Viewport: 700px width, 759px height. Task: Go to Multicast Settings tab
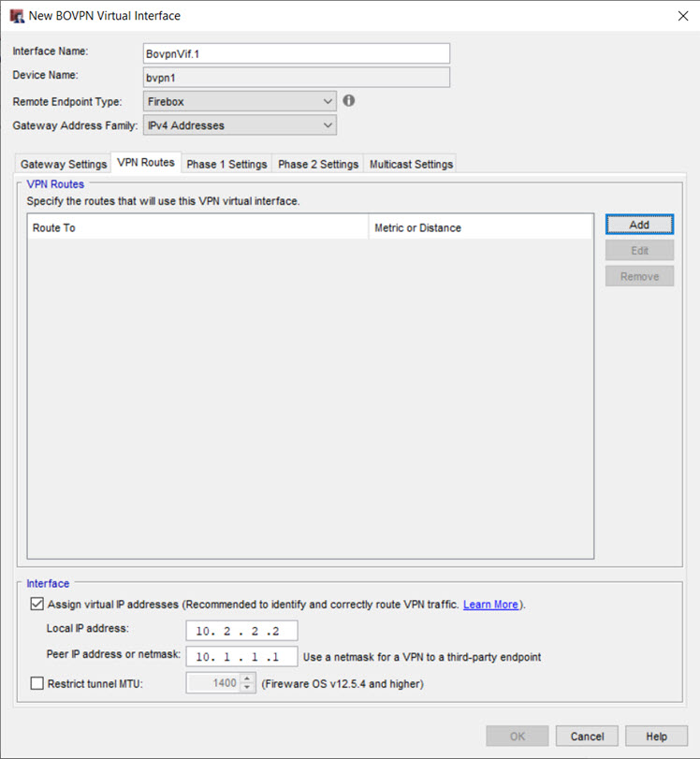[411, 164]
